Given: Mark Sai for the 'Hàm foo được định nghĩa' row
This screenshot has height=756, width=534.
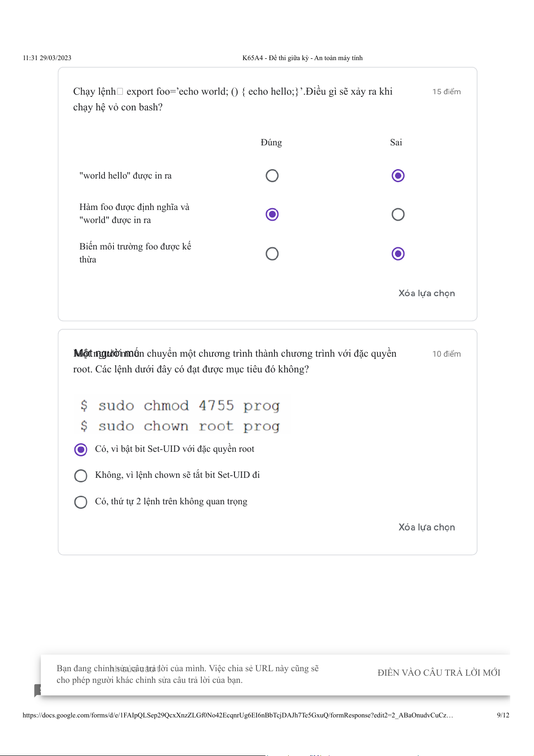Looking at the screenshot, I should tap(398, 214).
